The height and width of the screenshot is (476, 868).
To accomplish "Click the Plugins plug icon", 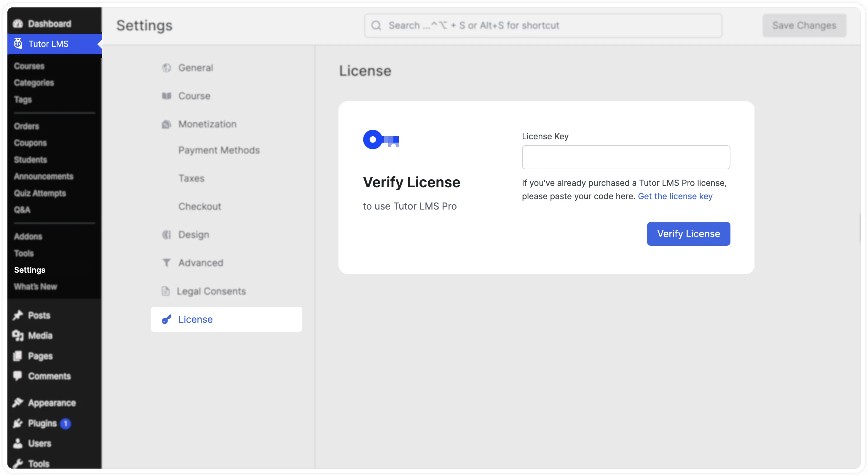I will [17, 423].
